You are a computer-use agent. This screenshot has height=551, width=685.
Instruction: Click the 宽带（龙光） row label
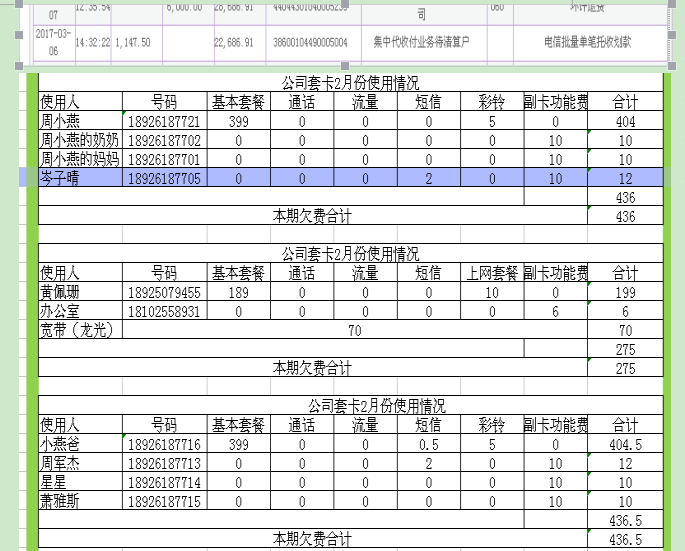coord(79,331)
